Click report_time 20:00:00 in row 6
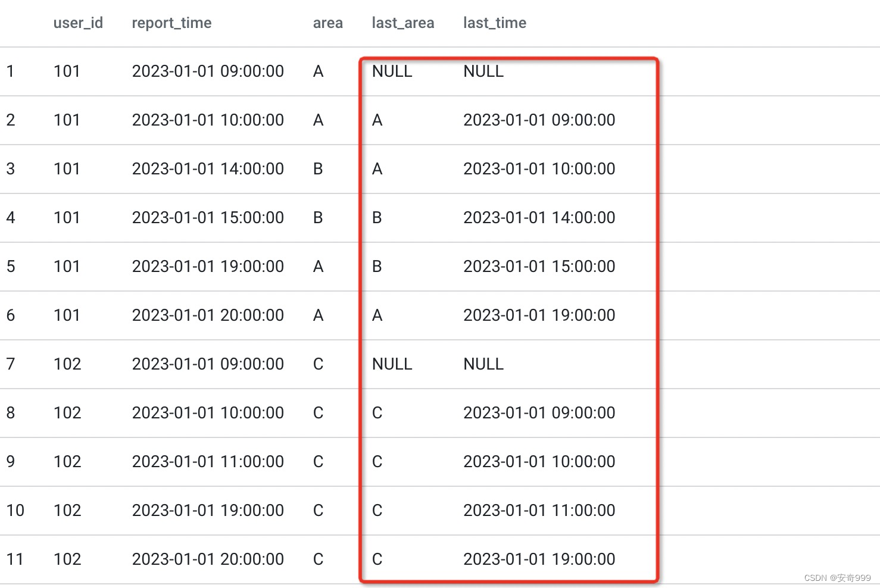The width and height of the screenshot is (880, 588). 208,315
